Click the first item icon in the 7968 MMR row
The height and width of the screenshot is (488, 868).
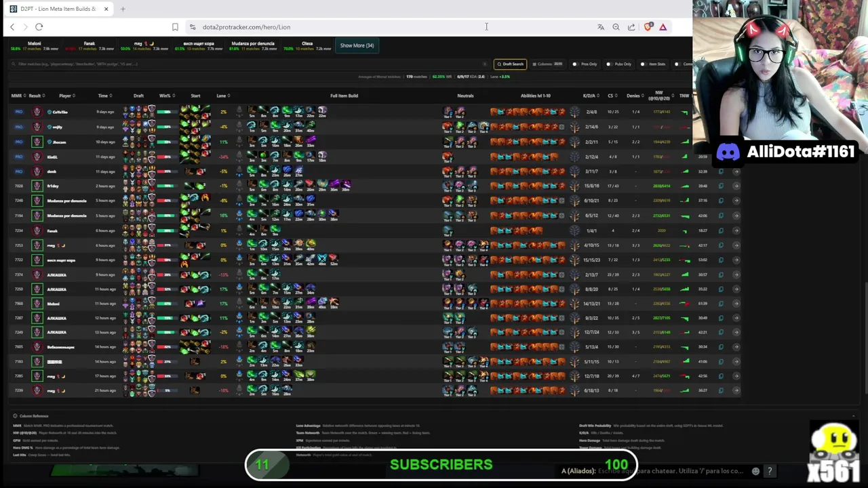click(x=252, y=302)
